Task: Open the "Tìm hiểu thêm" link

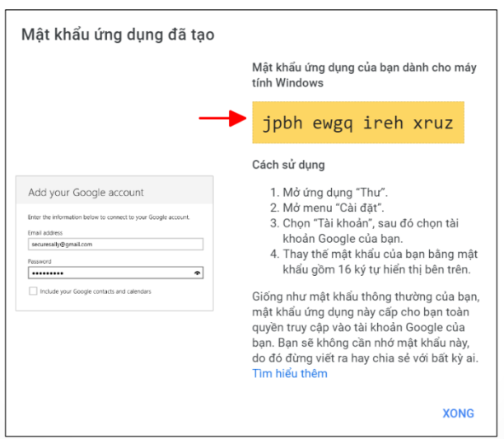Action: click(x=289, y=374)
